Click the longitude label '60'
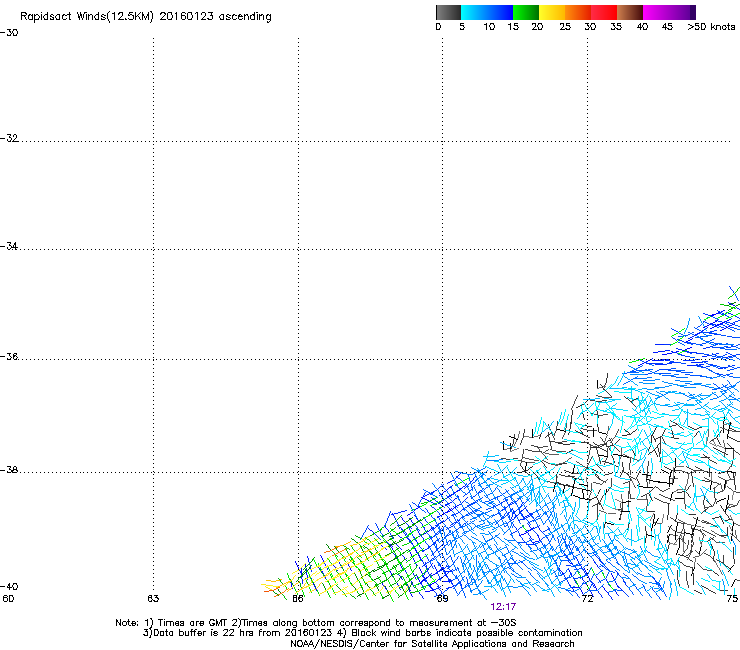The width and height of the screenshot is (740, 650). 8,599
